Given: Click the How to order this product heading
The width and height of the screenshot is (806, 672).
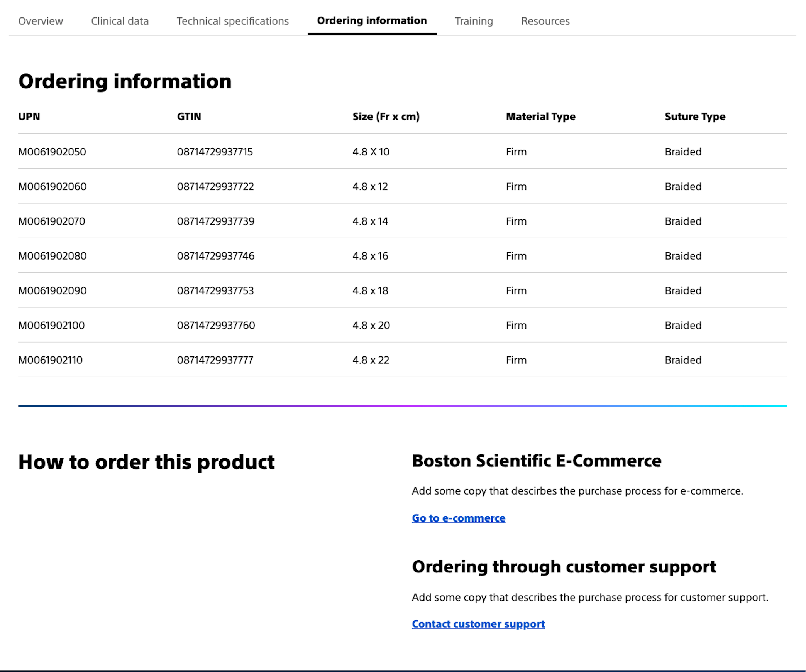Looking at the screenshot, I should pyautogui.click(x=146, y=462).
